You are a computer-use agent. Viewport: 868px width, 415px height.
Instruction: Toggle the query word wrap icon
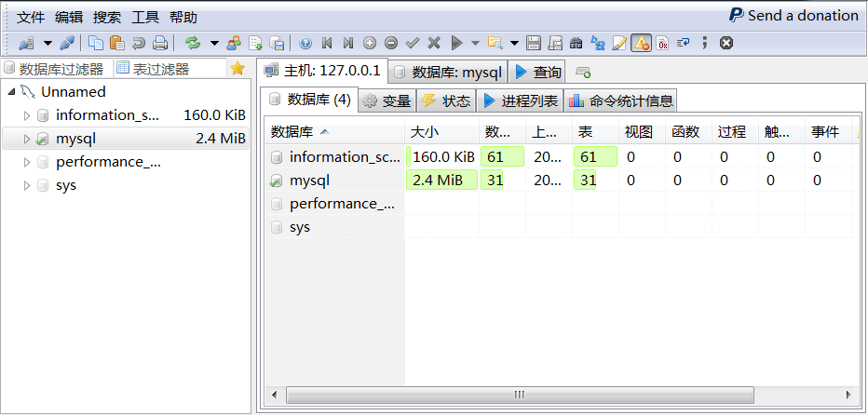pyautogui.click(x=684, y=42)
